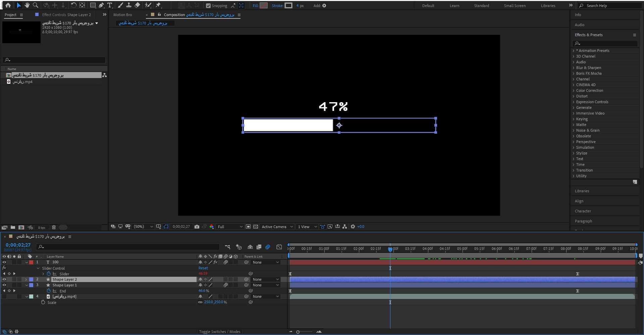Activate the Horizontal Type tool
The width and height of the screenshot is (644, 335).
coord(110,5)
